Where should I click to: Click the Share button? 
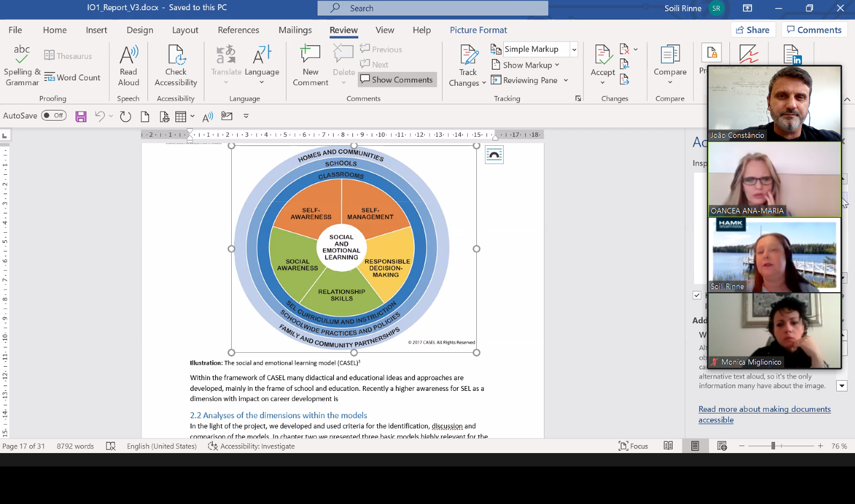[753, 30]
